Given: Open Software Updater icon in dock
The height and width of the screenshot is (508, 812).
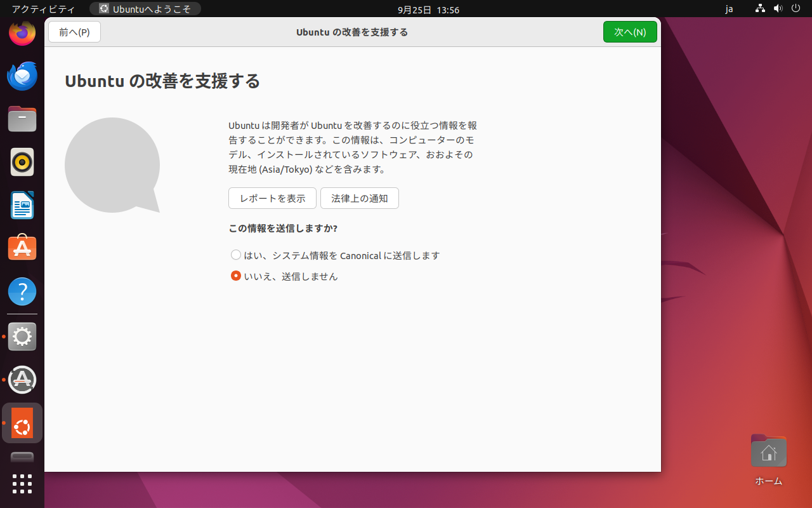Looking at the screenshot, I should tap(22, 380).
